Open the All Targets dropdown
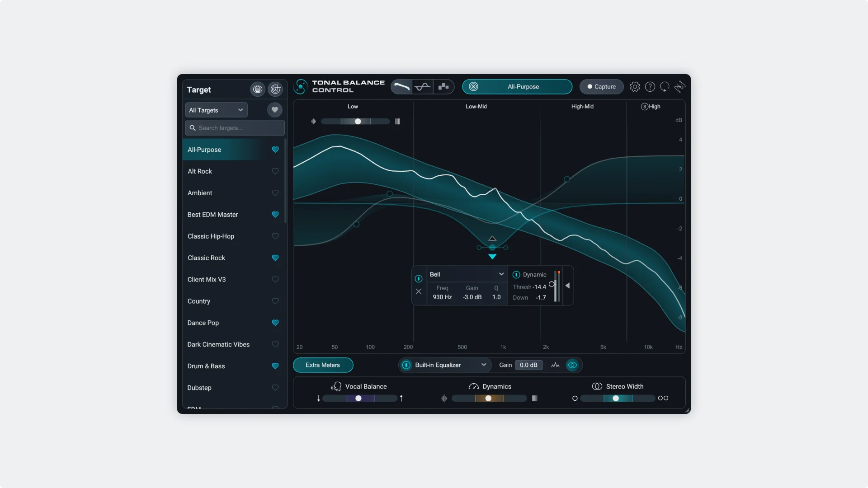 pyautogui.click(x=216, y=110)
